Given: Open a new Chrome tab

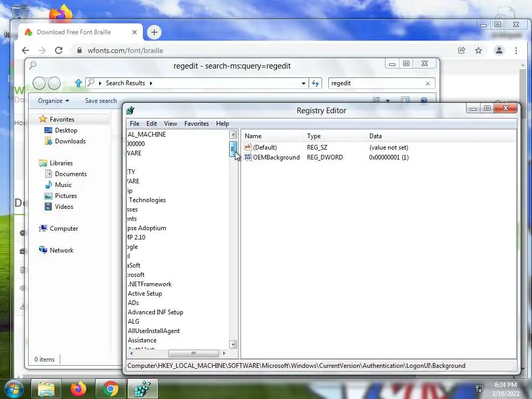Looking at the screenshot, I should [x=154, y=32].
